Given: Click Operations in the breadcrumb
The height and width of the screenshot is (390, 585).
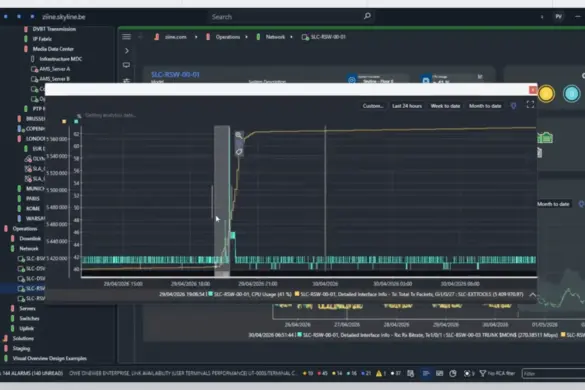Looking at the screenshot, I should pyautogui.click(x=228, y=37).
